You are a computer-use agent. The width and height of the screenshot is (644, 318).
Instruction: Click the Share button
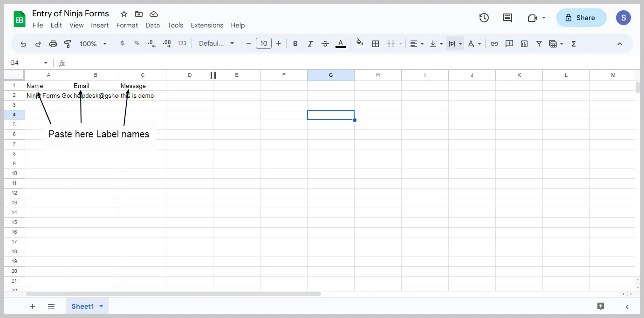point(581,18)
